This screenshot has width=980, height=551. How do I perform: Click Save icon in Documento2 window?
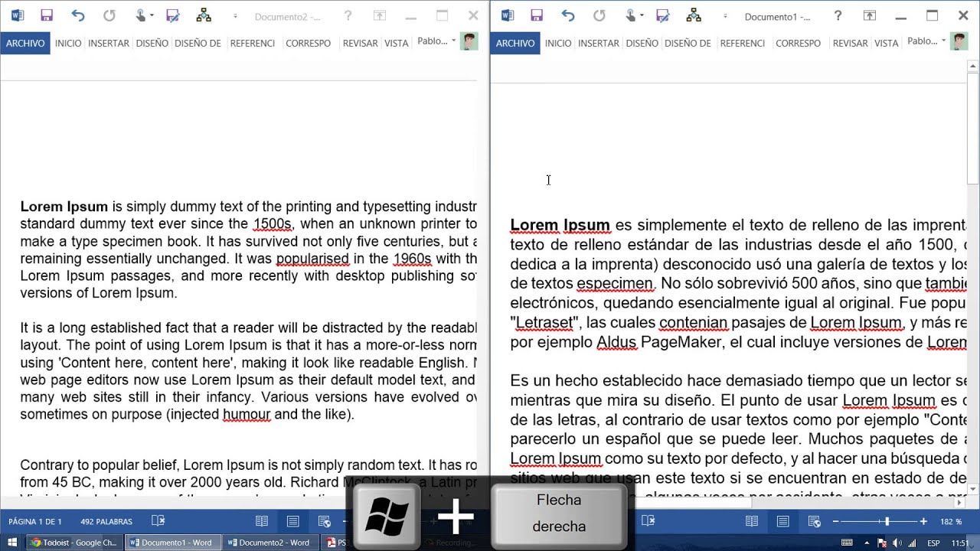click(x=47, y=15)
